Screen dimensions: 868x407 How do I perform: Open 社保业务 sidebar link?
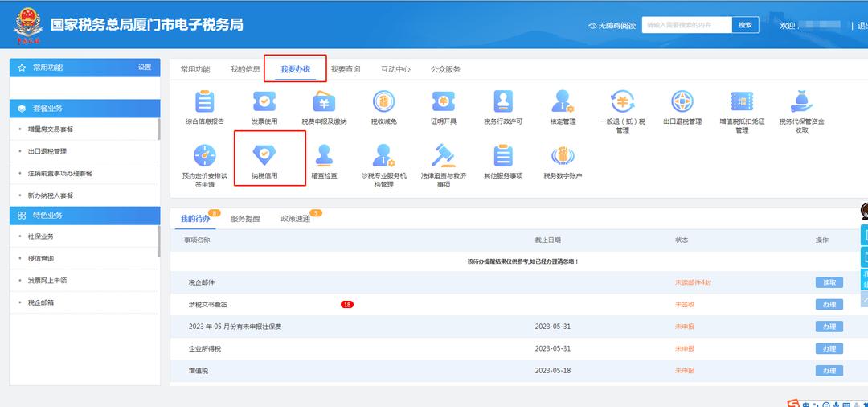[40, 236]
